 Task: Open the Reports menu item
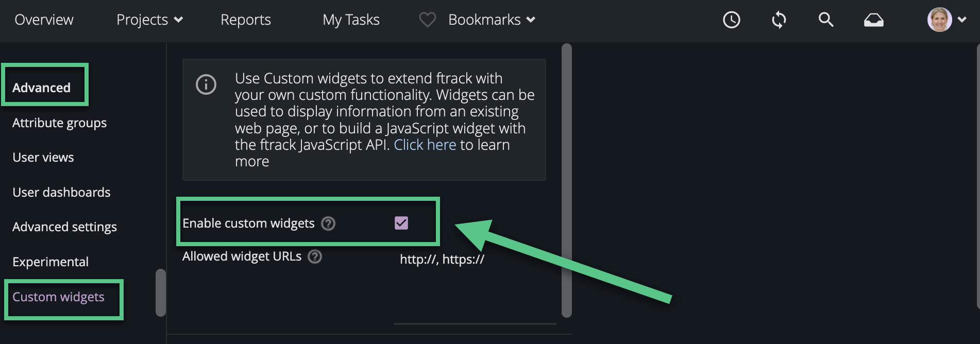(x=246, y=20)
